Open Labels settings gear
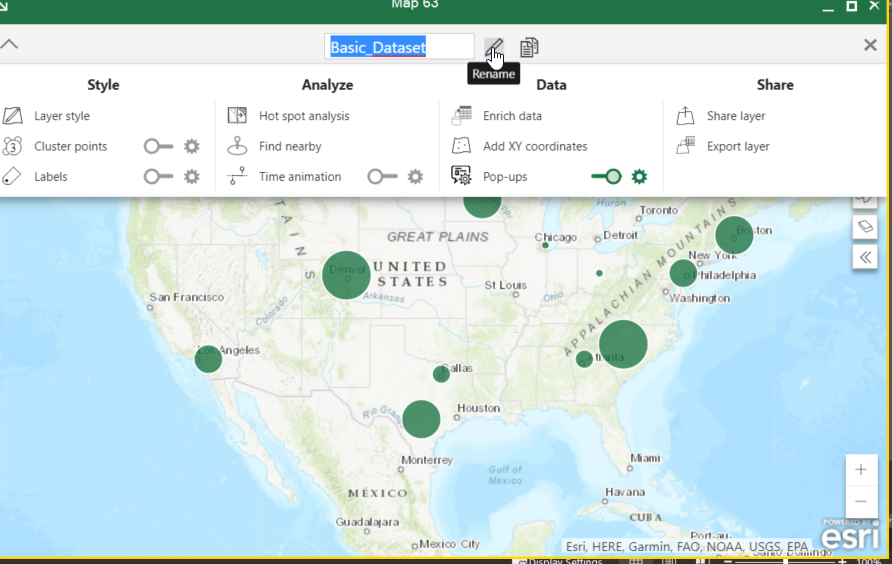The image size is (892, 564). pyautogui.click(x=192, y=176)
